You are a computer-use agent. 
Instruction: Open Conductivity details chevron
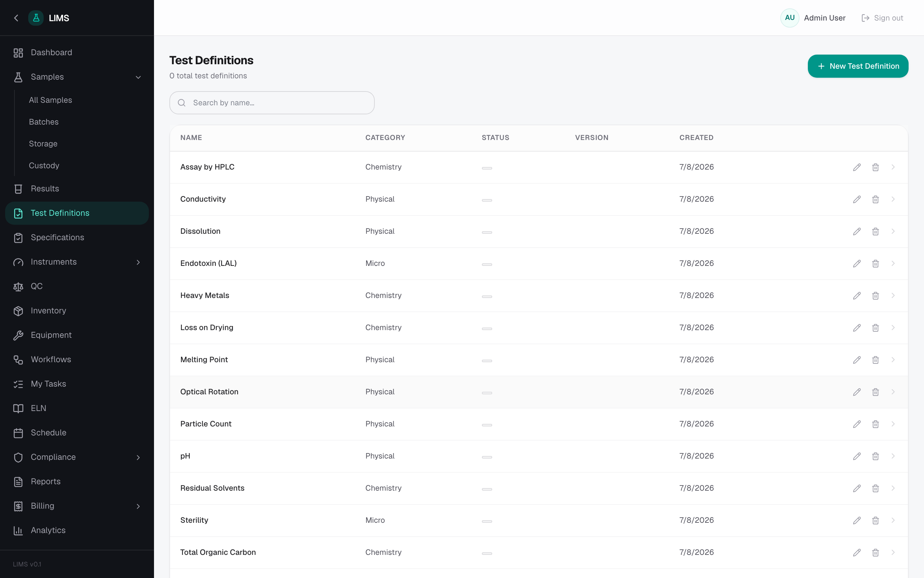pos(893,199)
